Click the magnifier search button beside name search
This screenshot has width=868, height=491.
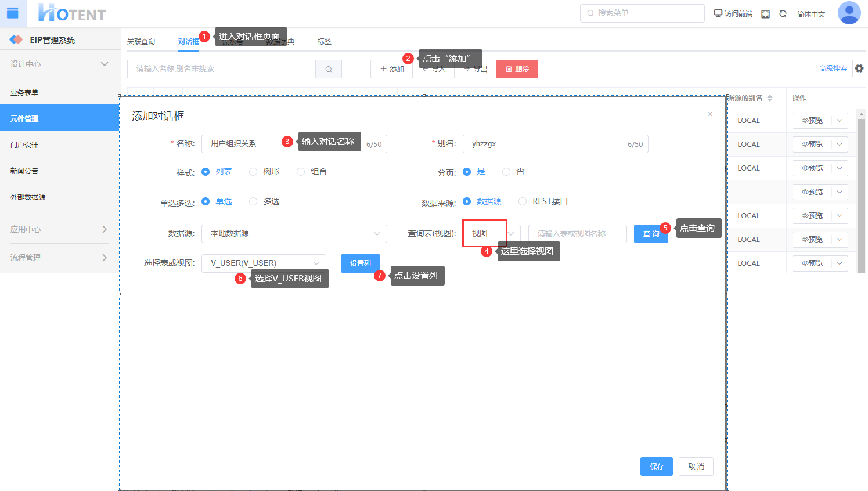[329, 69]
